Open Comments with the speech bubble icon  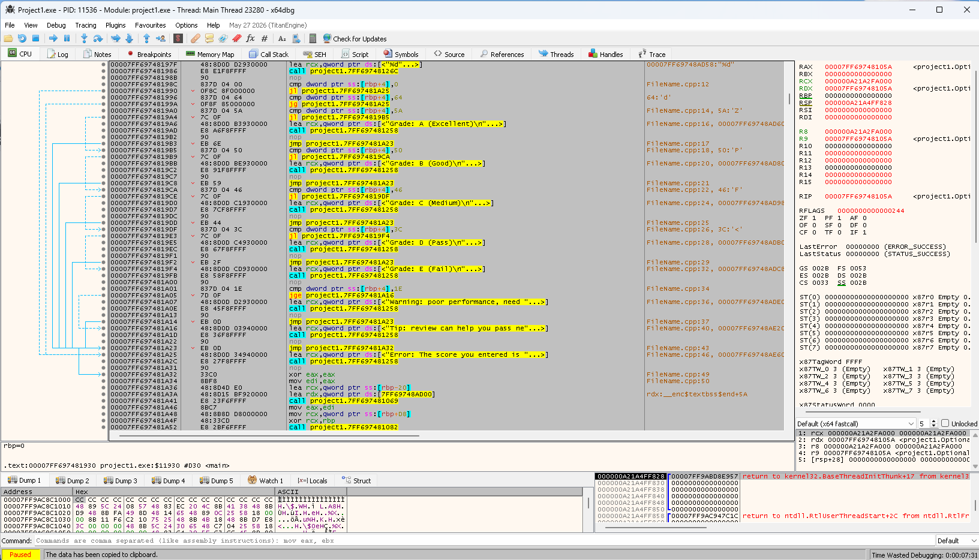pos(209,38)
